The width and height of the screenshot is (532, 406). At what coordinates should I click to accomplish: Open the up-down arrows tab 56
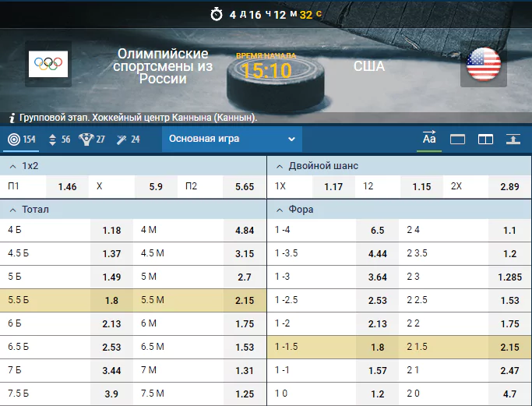click(x=59, y=139)
